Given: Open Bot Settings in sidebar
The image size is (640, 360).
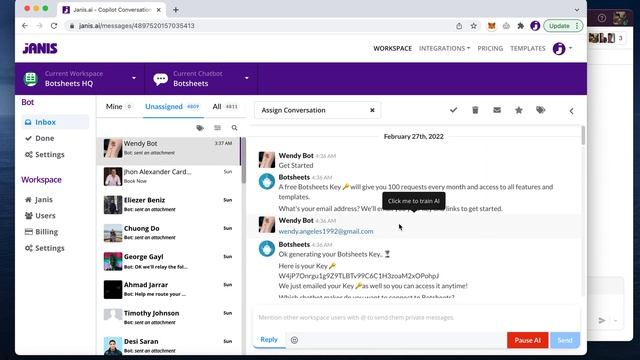Looking at the screenshot, I should (44, 154).
